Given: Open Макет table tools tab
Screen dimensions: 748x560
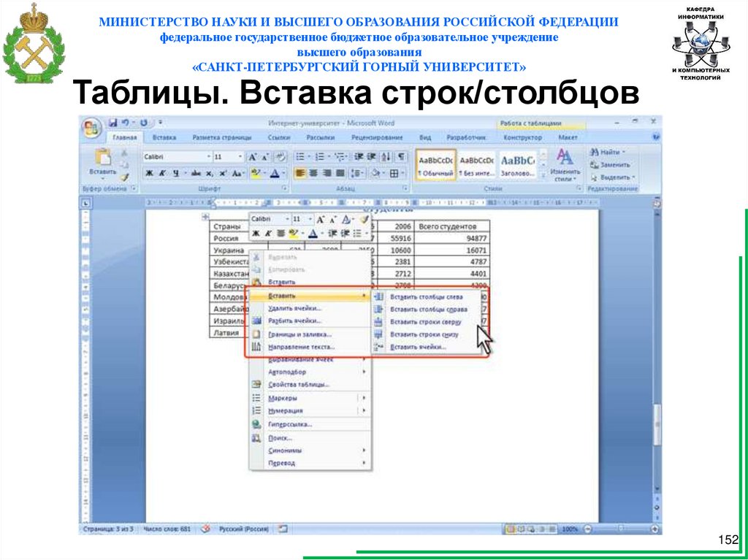Looking at the screenshot, I should tap(568, 137).
